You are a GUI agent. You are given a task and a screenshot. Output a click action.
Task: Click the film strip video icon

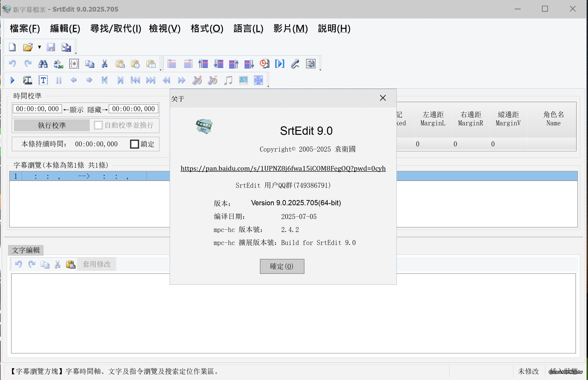[x=28, y=80]
